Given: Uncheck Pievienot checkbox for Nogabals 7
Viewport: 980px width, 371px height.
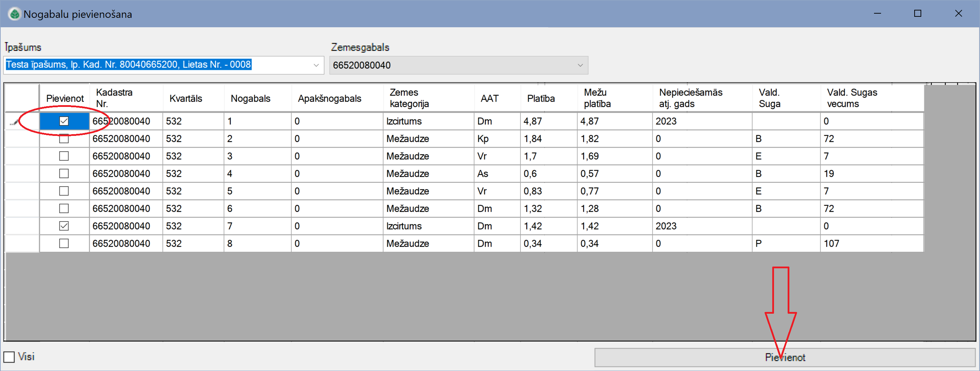Looking at the screenshot, I should (x=64, y=226).
